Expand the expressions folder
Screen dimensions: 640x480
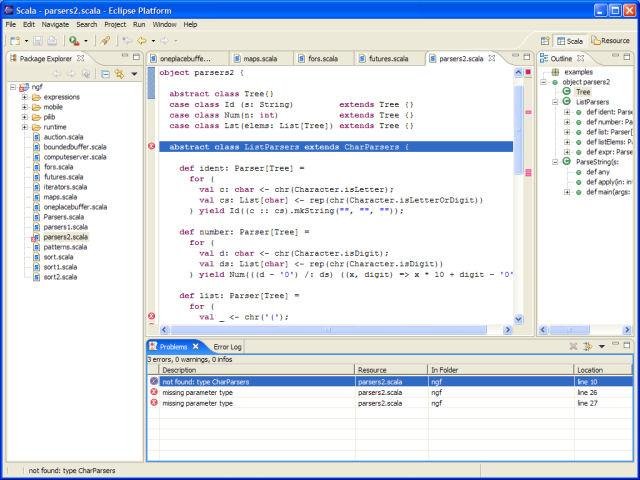24,97
